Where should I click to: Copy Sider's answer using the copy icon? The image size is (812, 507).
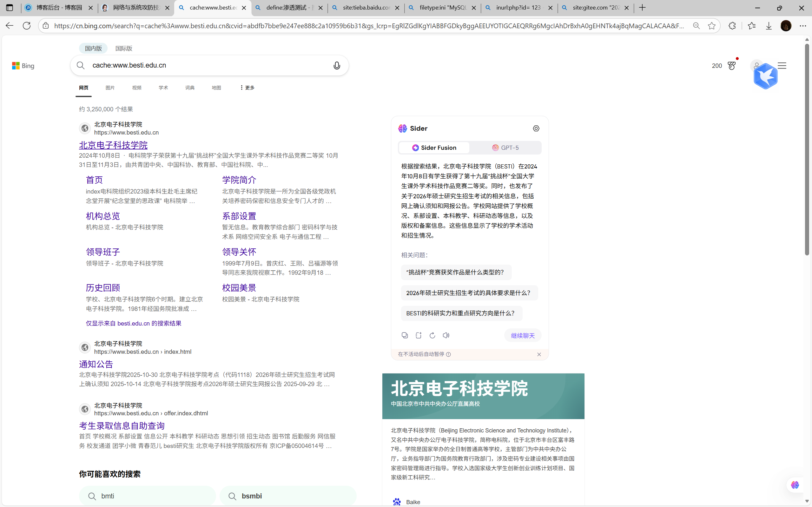pyautogui.click(x=404, y=335)
